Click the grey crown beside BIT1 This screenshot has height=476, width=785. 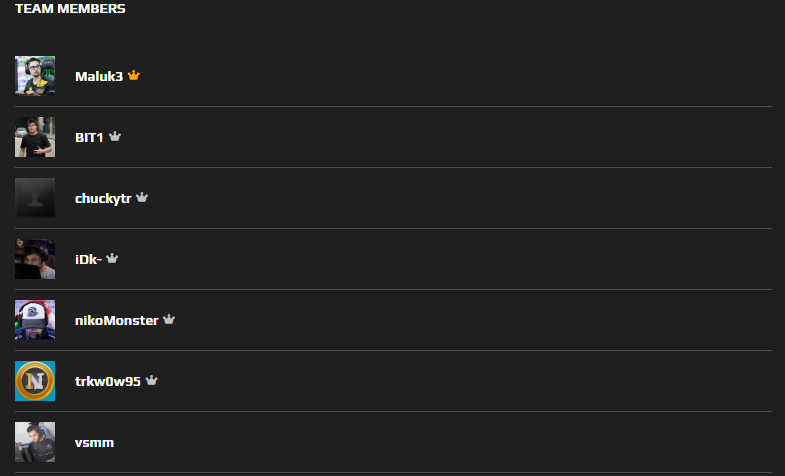(x=115, y=137)
